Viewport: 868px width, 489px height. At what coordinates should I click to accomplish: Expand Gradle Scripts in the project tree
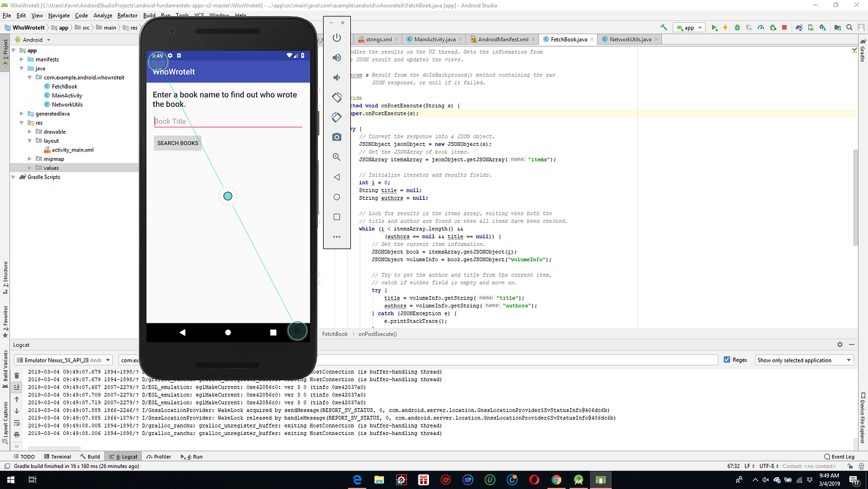coord(14,177)
